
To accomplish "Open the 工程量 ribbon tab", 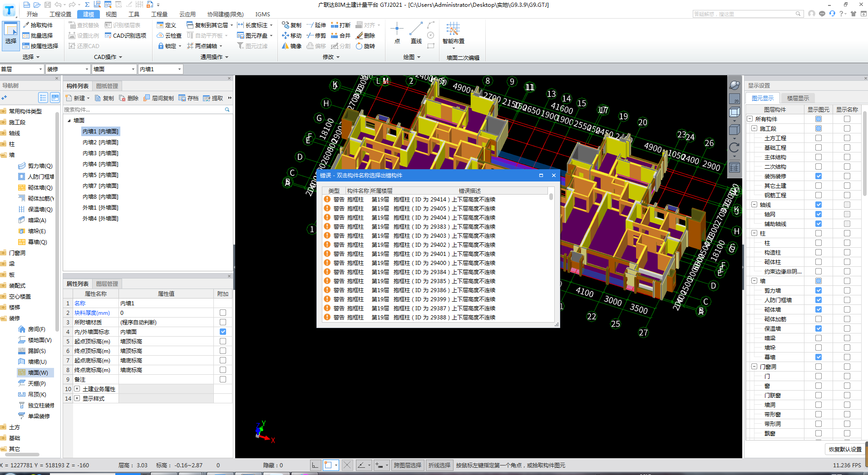I will coord(159,15).
